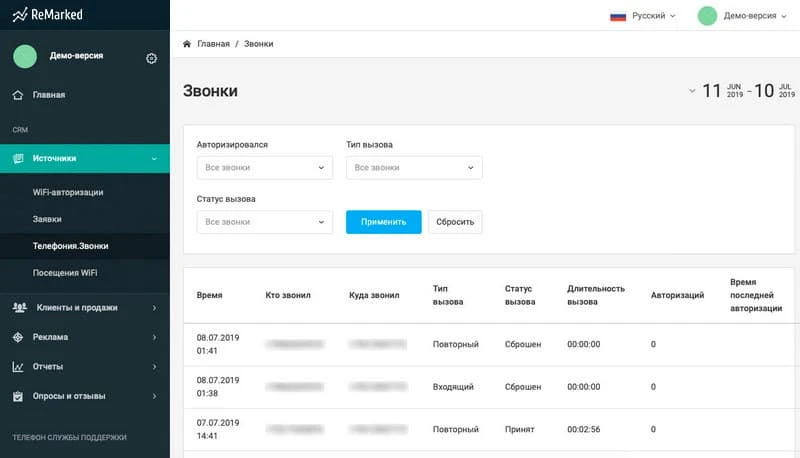Open the Статус вызова dropdown

pos(265,222)
